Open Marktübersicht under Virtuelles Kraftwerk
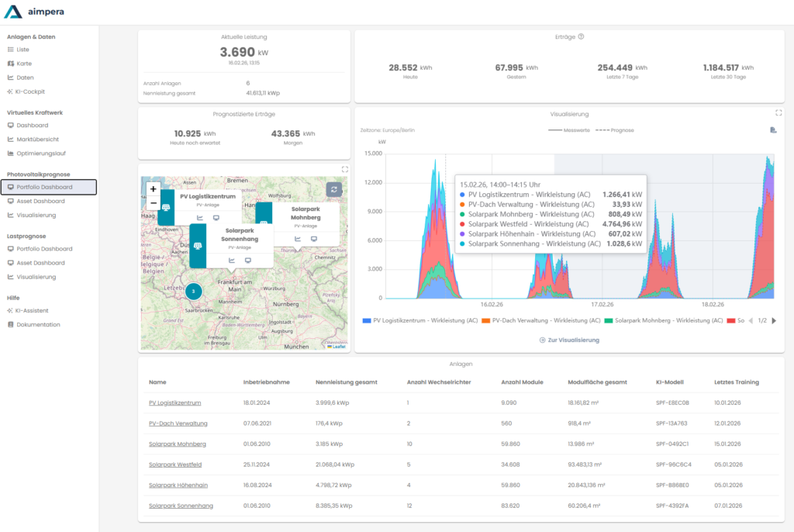Viewport: 794px width, 532px height. (x=37, y=140)
